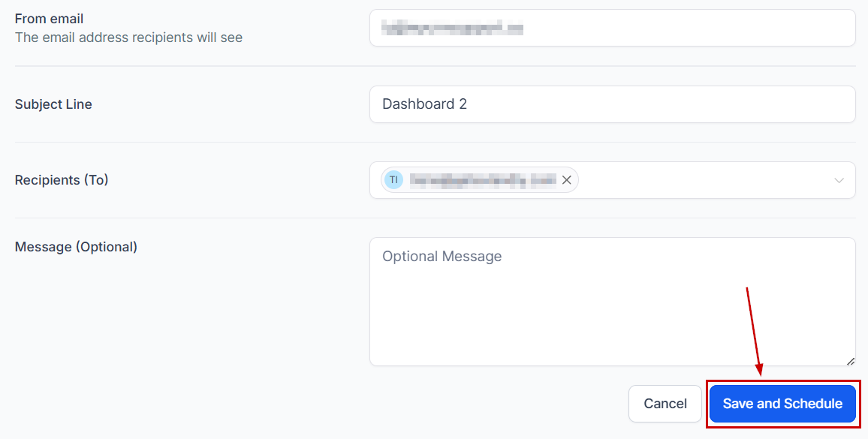Screen dimensions: 868x439
Task: Click the Subject Line label
Action: (x=53, y=104)
